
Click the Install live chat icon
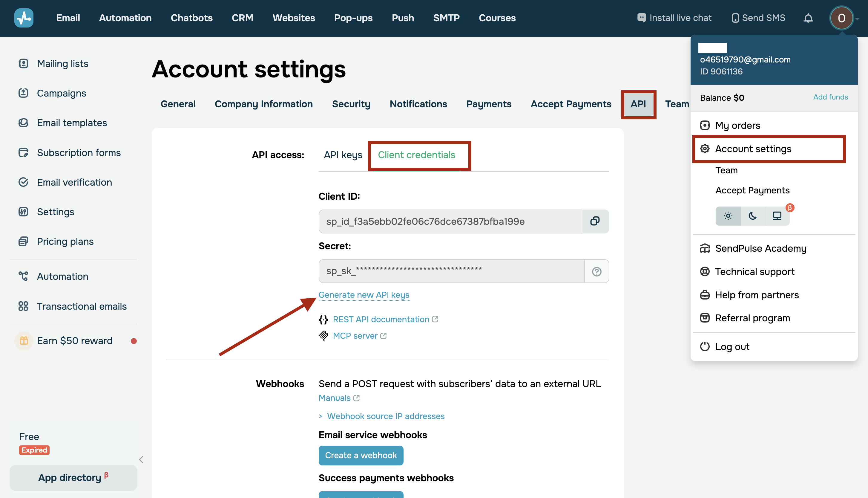641,18
